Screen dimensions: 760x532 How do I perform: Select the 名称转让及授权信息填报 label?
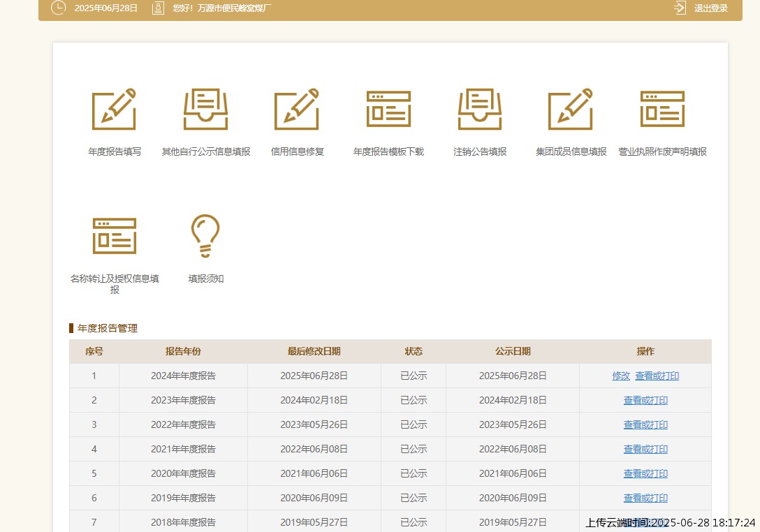click(x=115, y=284)
